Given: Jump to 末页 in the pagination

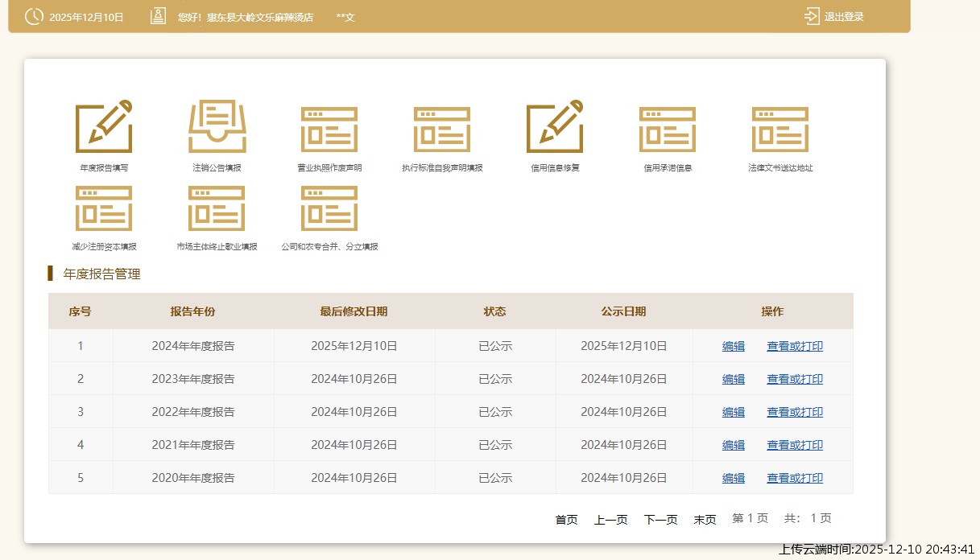Looking at the screenshot, I should click(x=705, y=520).
